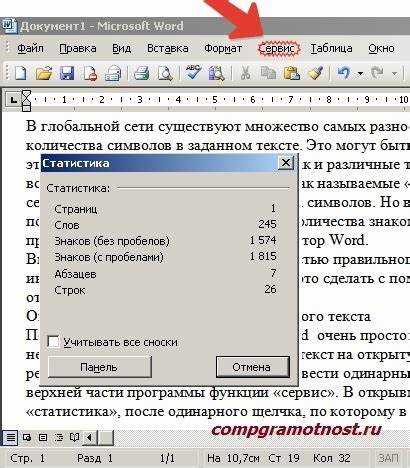Switch to Print Layout view icon
This screenshot has height=468, width=410.
[x=43, y=437]
